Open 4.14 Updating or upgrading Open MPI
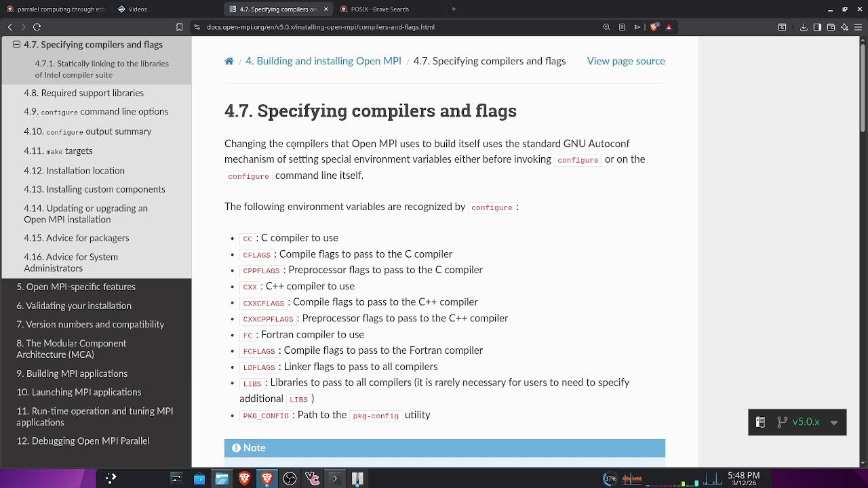 click(x=85, y=213)
